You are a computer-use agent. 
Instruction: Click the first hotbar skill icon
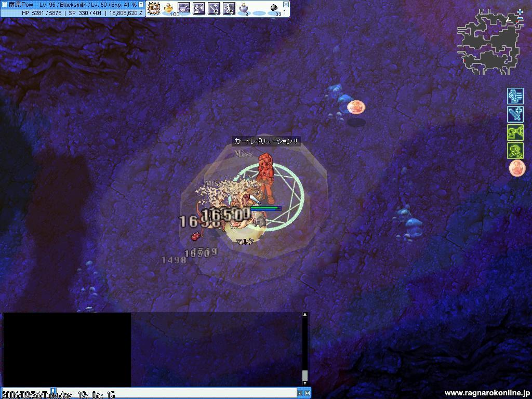point(153,8)
